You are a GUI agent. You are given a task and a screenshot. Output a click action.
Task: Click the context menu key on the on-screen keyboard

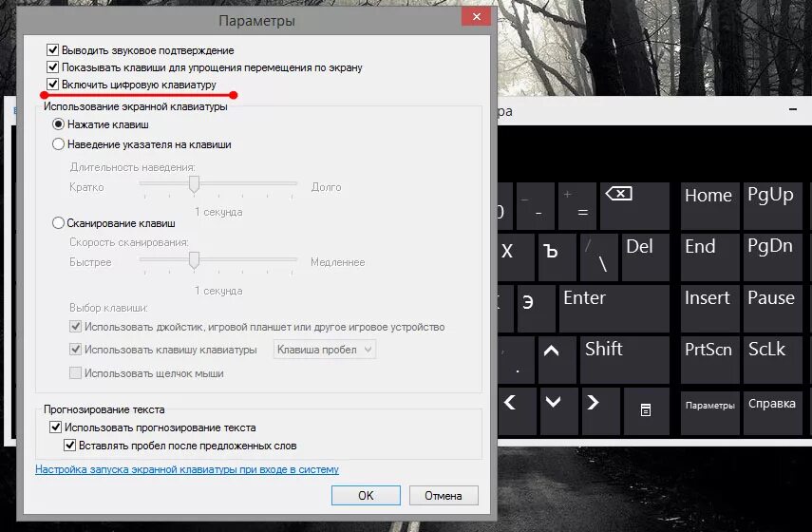pos(646,411)
